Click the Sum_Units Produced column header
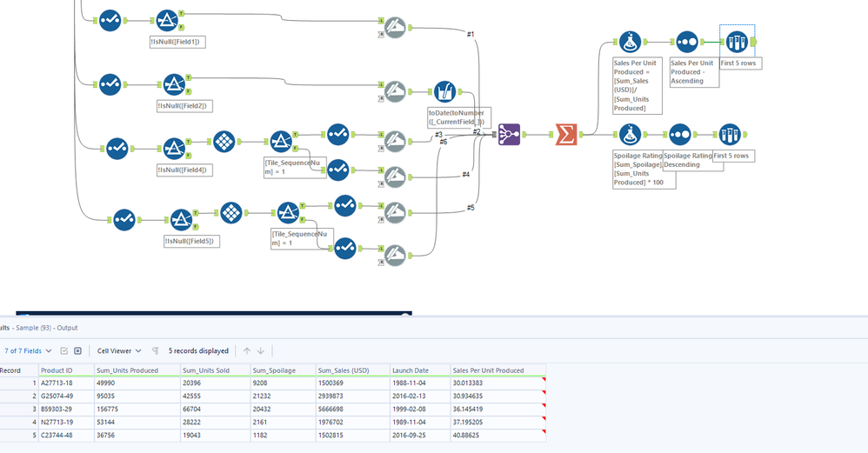 coord(137,370)
